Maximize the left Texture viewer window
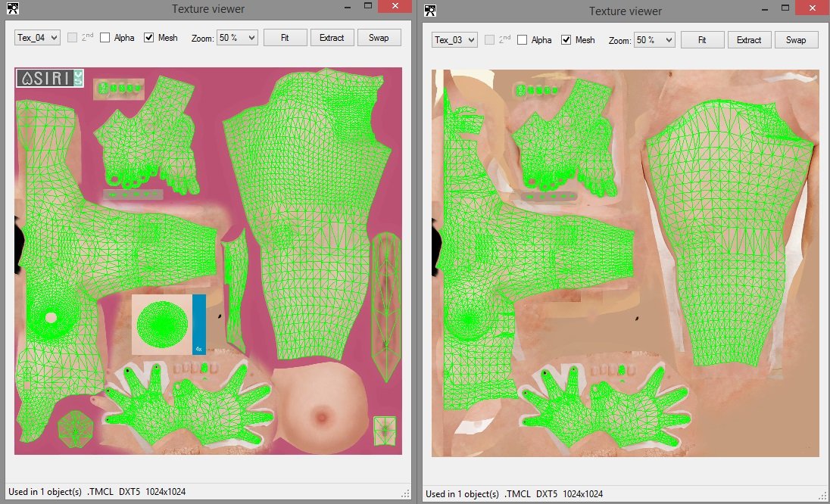Viewport: 830px width, 504px height. pos(368,6)
